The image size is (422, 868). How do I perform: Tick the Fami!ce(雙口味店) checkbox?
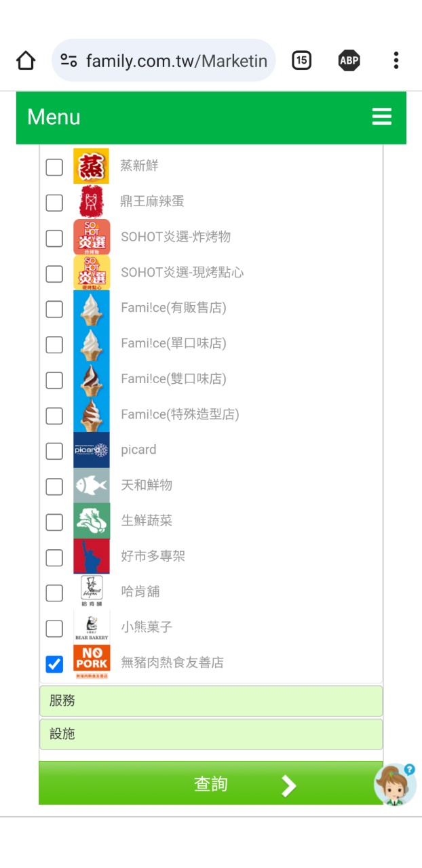pos(54,380)
